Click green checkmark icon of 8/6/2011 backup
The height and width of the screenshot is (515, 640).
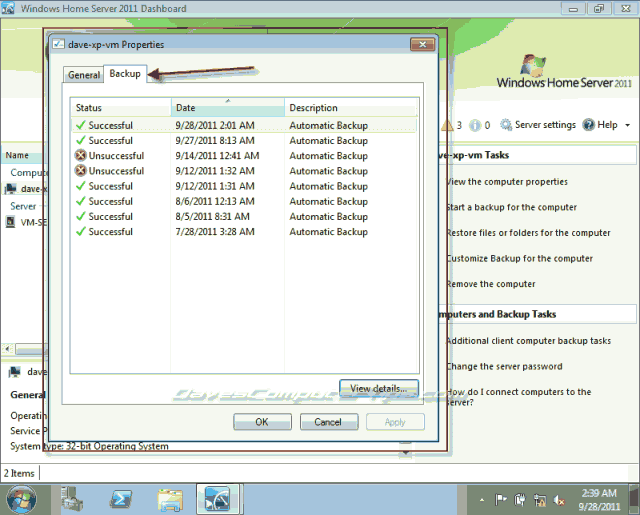[81, 201]
